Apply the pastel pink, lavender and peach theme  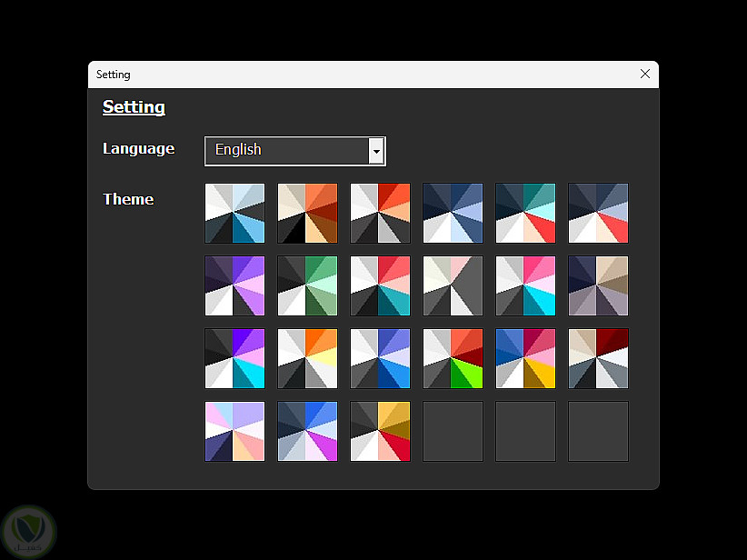click(x=234, y=431)
